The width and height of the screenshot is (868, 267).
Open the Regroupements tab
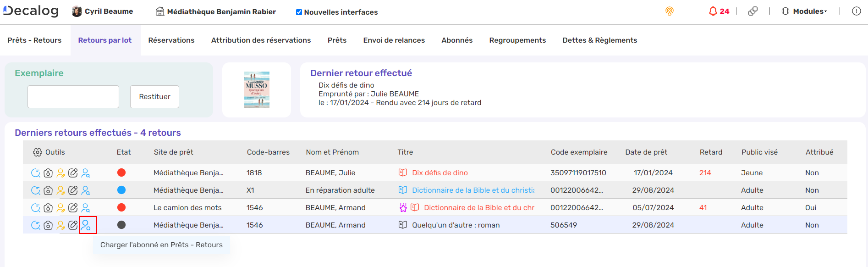tap(517, 40)
